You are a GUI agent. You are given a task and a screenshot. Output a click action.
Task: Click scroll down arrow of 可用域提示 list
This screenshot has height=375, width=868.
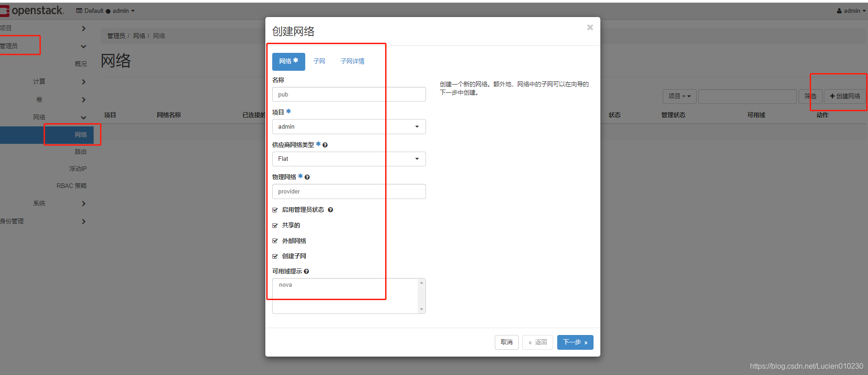[x=421, y=309]
